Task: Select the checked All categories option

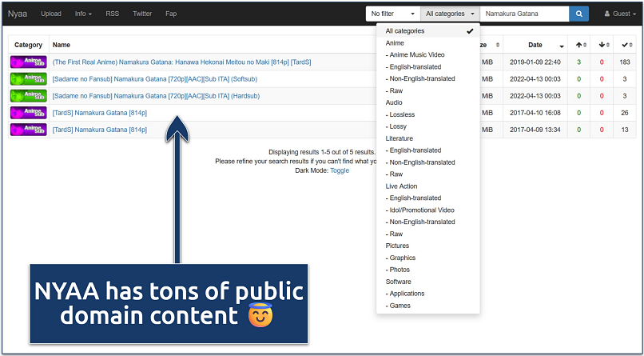Action: coord(428,31)
